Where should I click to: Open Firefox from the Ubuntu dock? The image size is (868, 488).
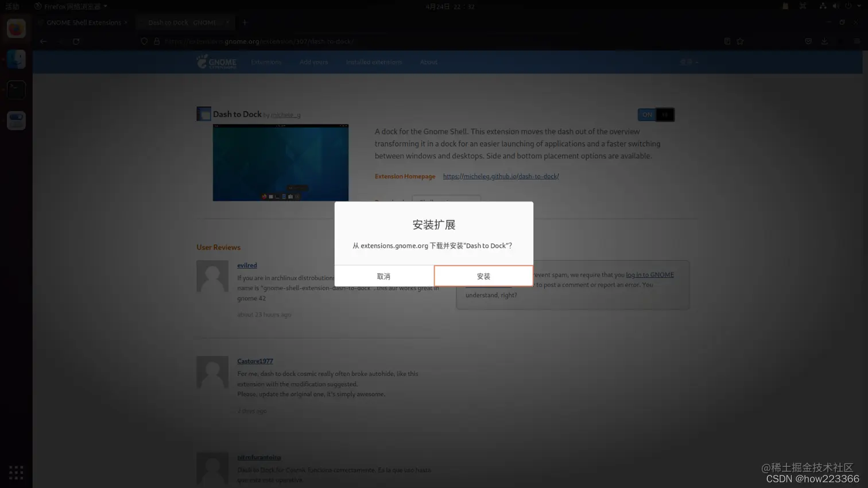pos(16,29)
